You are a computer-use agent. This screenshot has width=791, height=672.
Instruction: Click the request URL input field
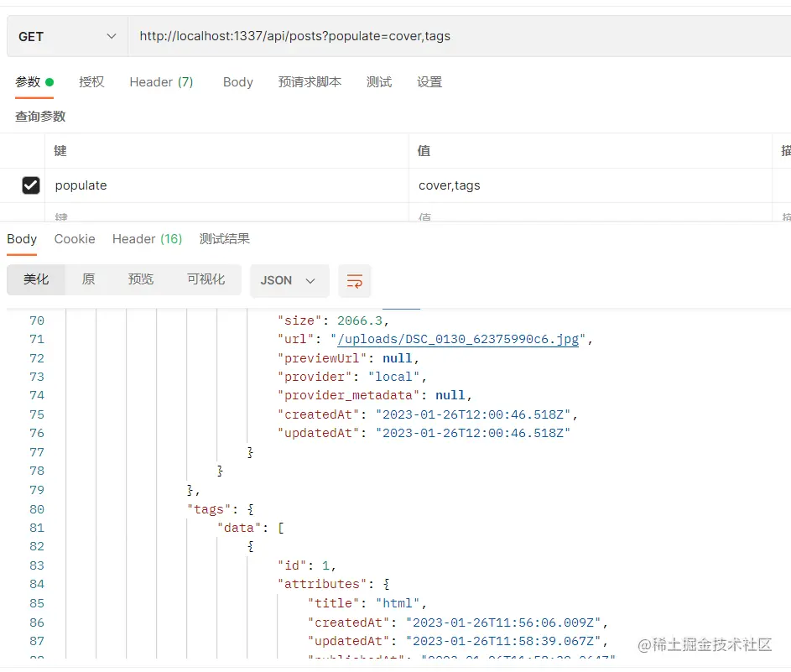pyautogui.click(x=377, y=36)
